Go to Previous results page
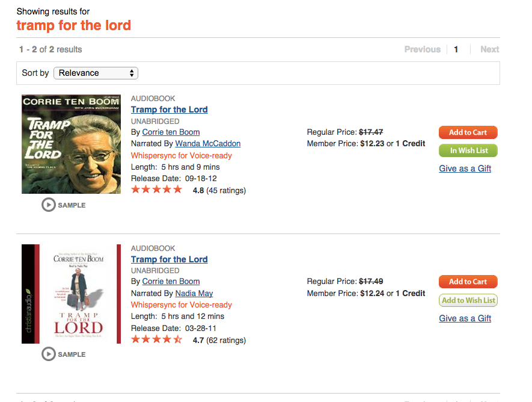 [x=423, y=49]
